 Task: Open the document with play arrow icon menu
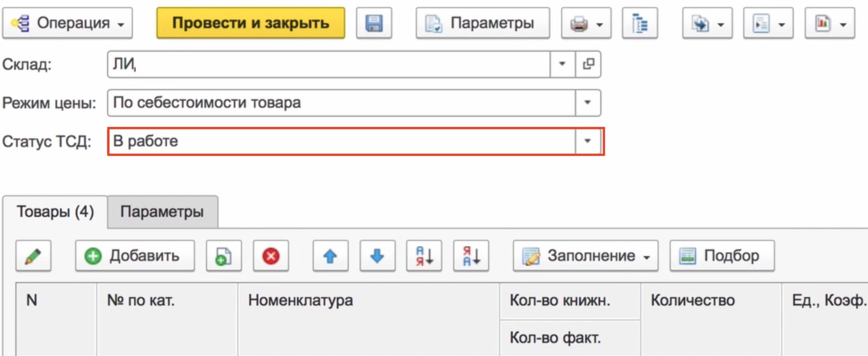(x=768, y=23)
